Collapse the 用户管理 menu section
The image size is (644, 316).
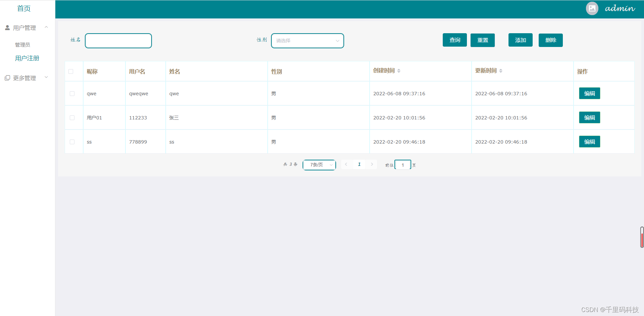pyautogui.click(x=47, y=27)
